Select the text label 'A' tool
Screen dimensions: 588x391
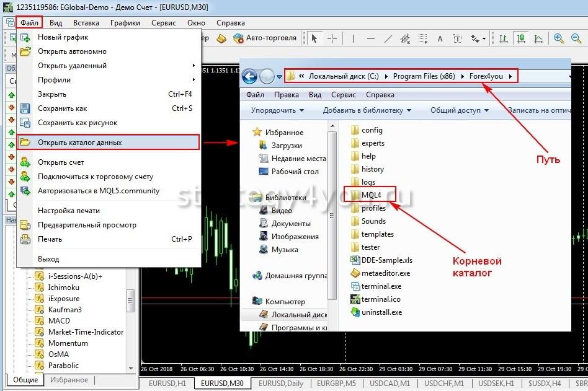(440, 38)
